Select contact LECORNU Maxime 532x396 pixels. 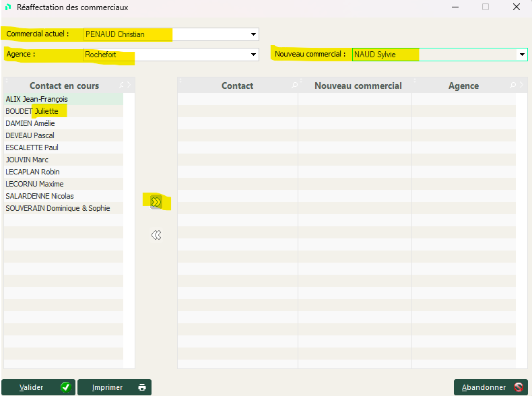coord(63,184)
